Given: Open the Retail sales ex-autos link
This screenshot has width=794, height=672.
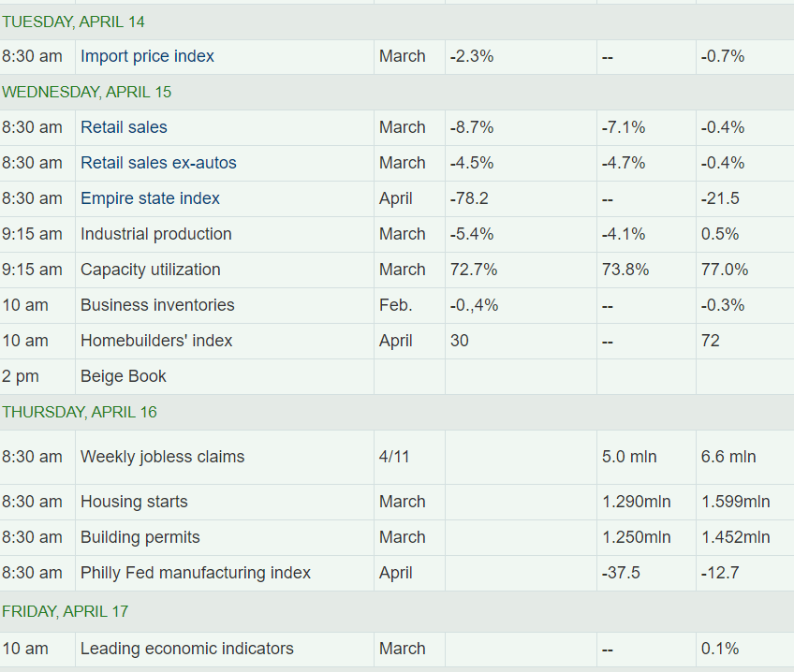Looking at the screenshot, I should click(x=158, y=163).
